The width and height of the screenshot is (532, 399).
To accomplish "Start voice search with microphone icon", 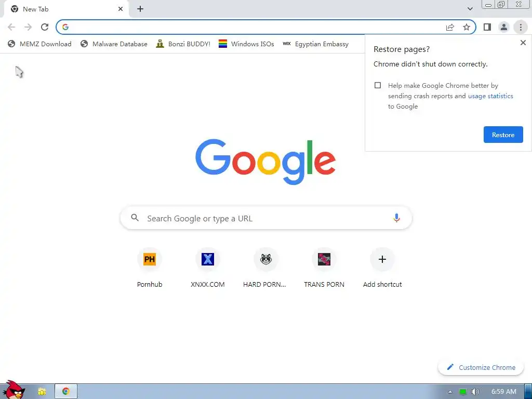I will pyautogui.click(x=396, y=218).
